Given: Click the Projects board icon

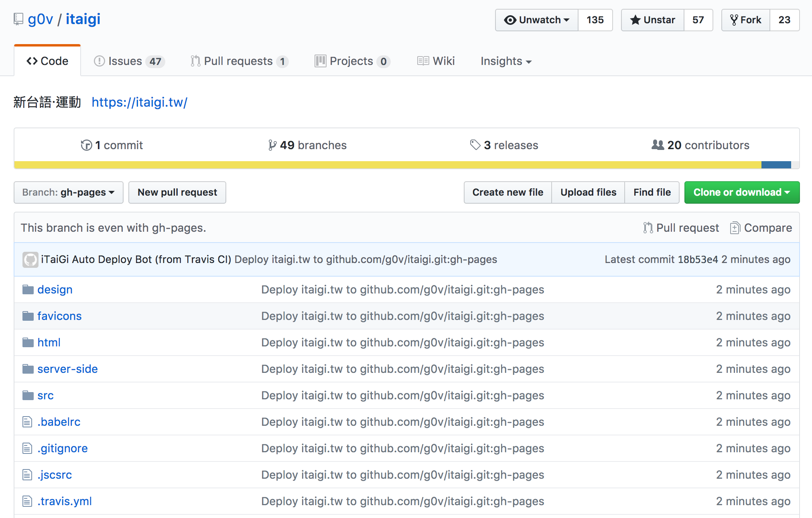Looking at the screenshot, I should coord(320,61).
